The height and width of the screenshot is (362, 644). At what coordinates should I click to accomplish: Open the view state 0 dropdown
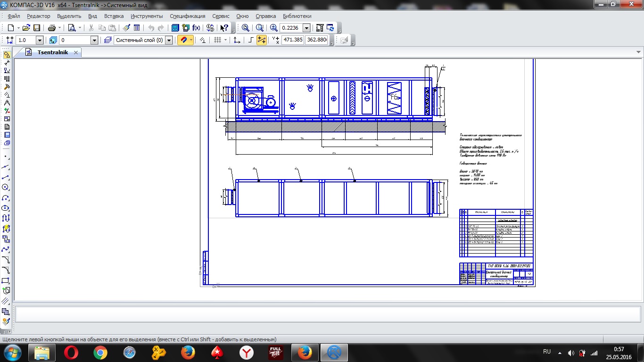94,40
